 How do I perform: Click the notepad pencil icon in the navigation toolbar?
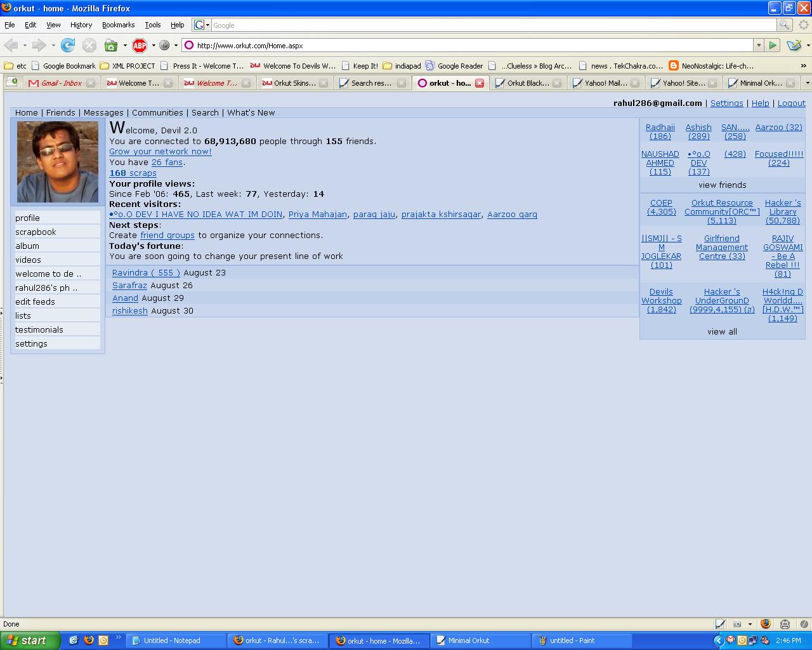coord(793,45)
